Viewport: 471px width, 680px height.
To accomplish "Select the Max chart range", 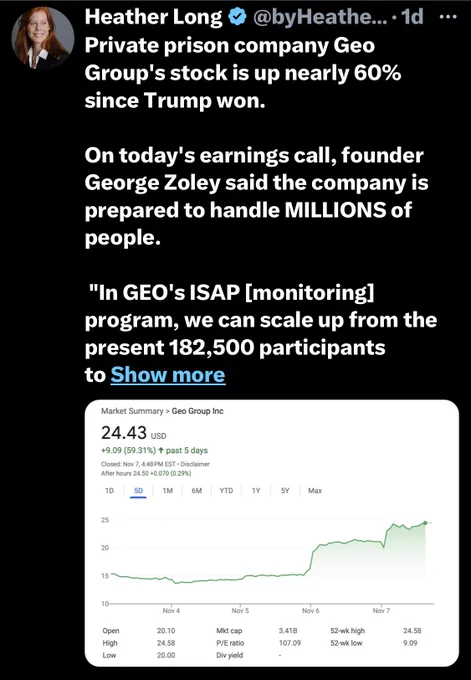I will point(315,490).
